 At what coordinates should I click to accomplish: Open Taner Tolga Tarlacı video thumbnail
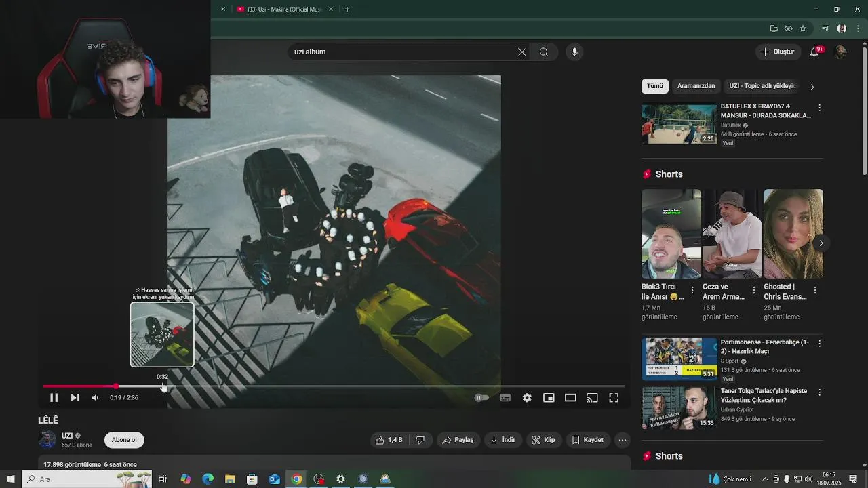(x=679, y=408)
